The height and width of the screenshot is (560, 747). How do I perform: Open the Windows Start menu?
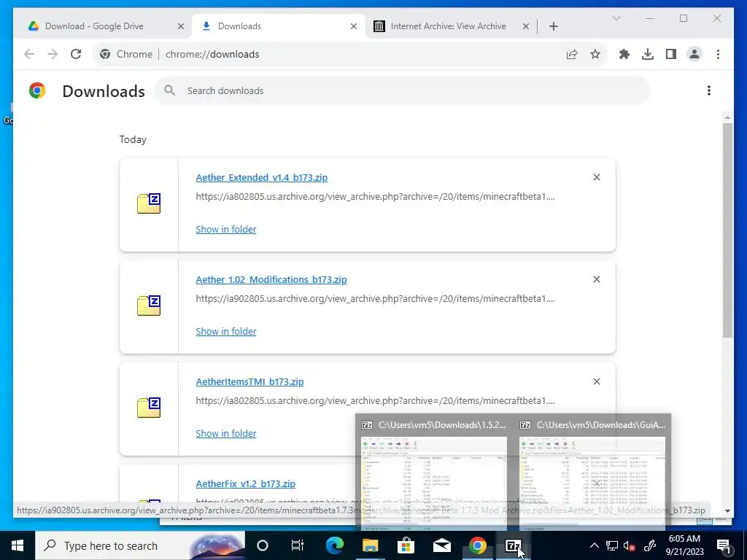[18, 545]
